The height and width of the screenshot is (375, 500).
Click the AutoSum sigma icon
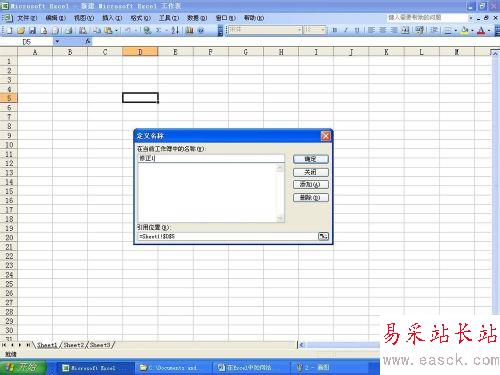[159, 31]
